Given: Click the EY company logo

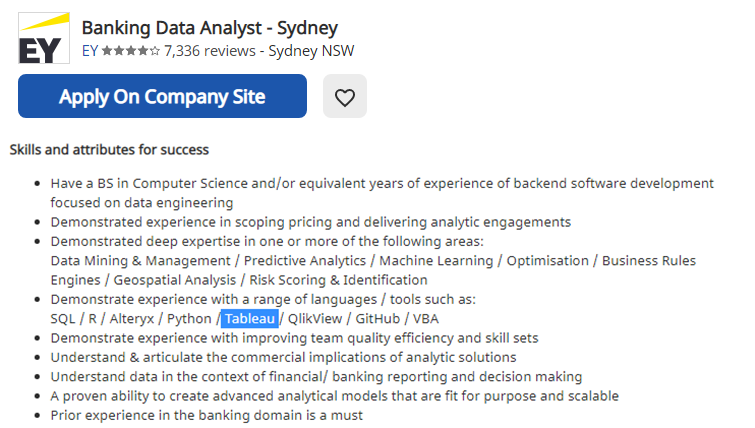Looking at the screenshot, I should (44, 38).
